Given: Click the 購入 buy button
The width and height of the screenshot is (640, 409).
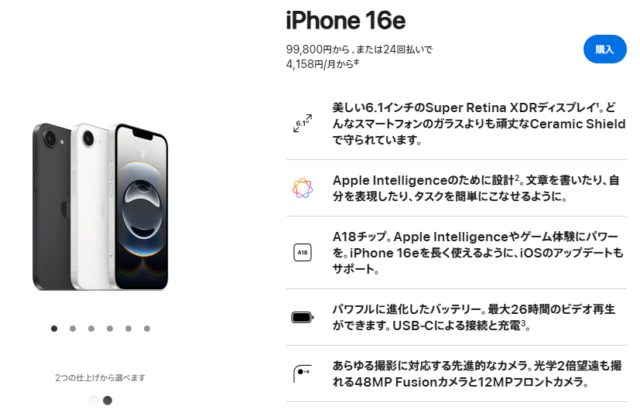Looking at the screenshot, I should tap(605, 49).
